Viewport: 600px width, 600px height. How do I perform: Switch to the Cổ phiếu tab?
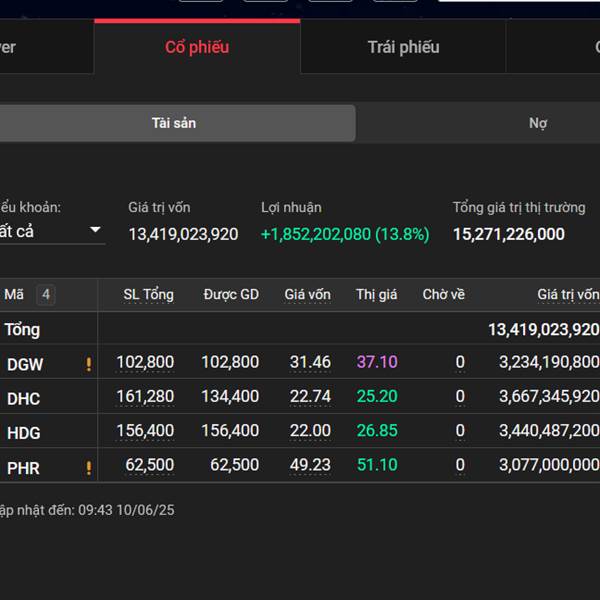(x=197, y=47)
